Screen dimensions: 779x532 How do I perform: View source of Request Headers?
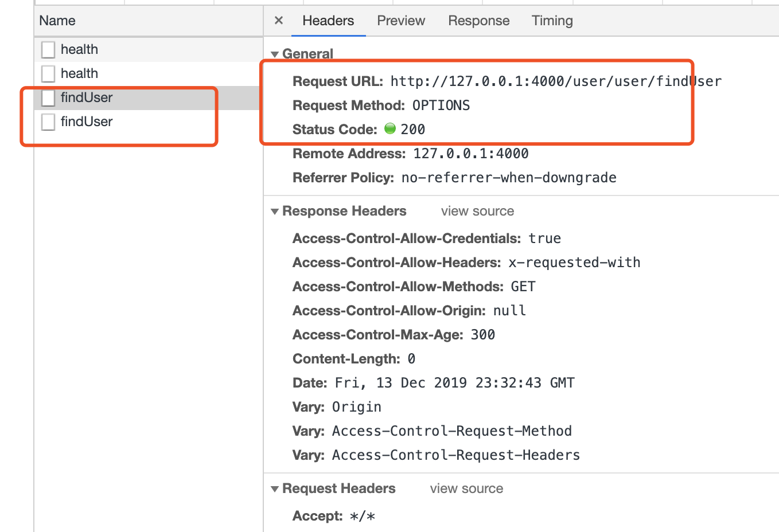pyautogui.click(x=466, y=488)
